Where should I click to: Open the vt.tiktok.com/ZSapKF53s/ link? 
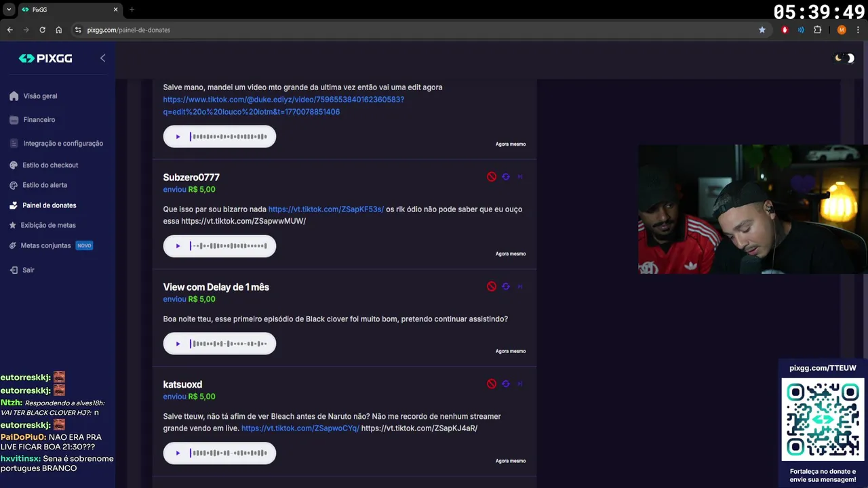point(326,209)
